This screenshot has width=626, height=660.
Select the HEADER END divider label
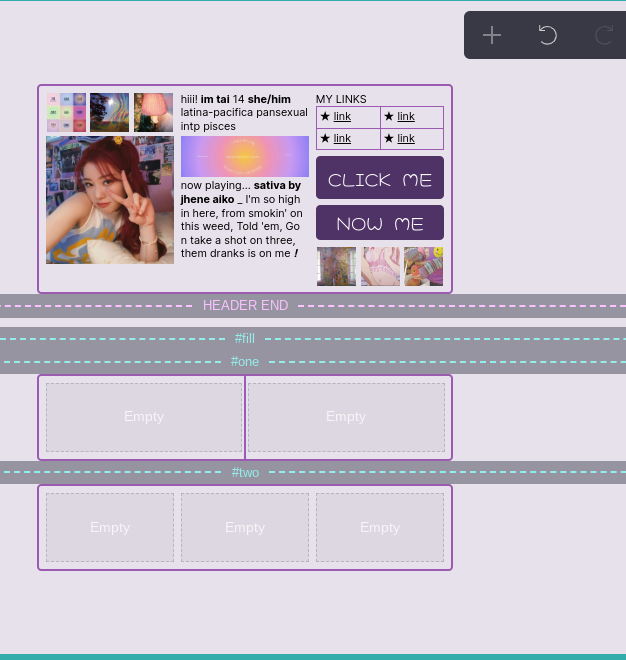245,306
